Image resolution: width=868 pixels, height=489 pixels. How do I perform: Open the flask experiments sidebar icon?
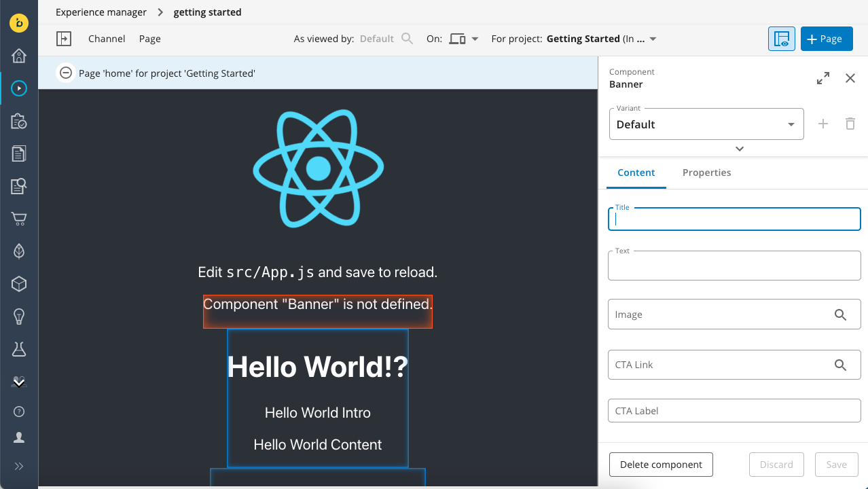19,349
